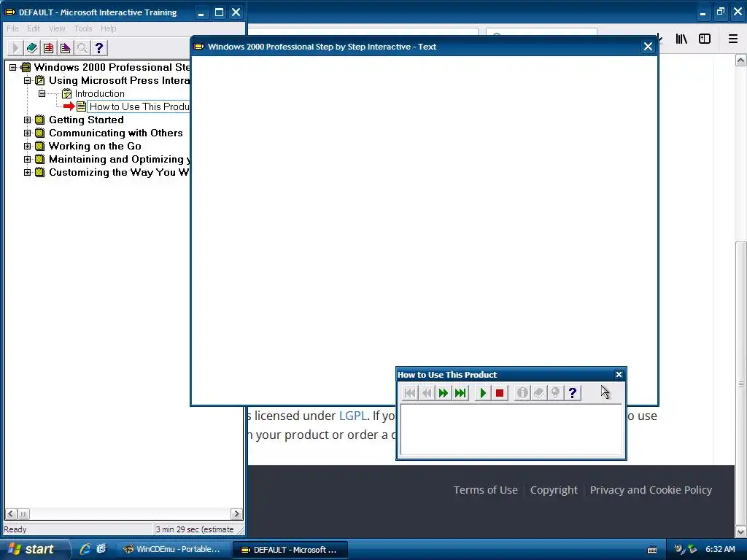The height and width of the screenshot is (560, 747).
Task: Expand Maintaining and Optimizing chapter
Action: [x=28, y=159]
